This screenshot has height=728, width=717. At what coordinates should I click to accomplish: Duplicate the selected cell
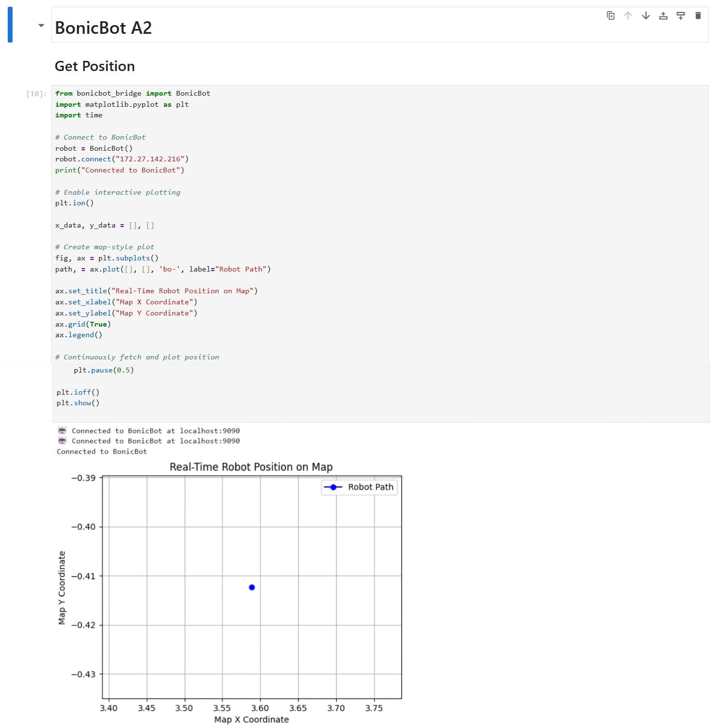pyautogui.click(x=611, y=15)
